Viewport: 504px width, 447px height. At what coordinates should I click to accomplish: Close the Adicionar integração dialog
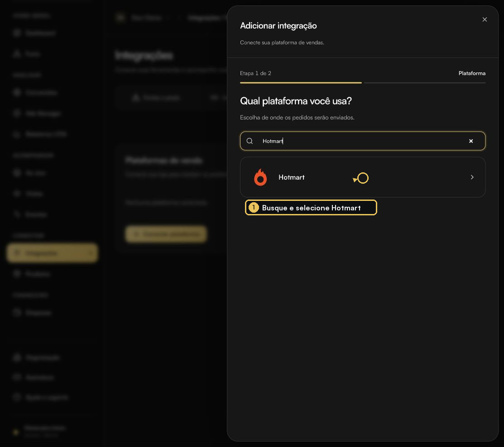(485, 19)
